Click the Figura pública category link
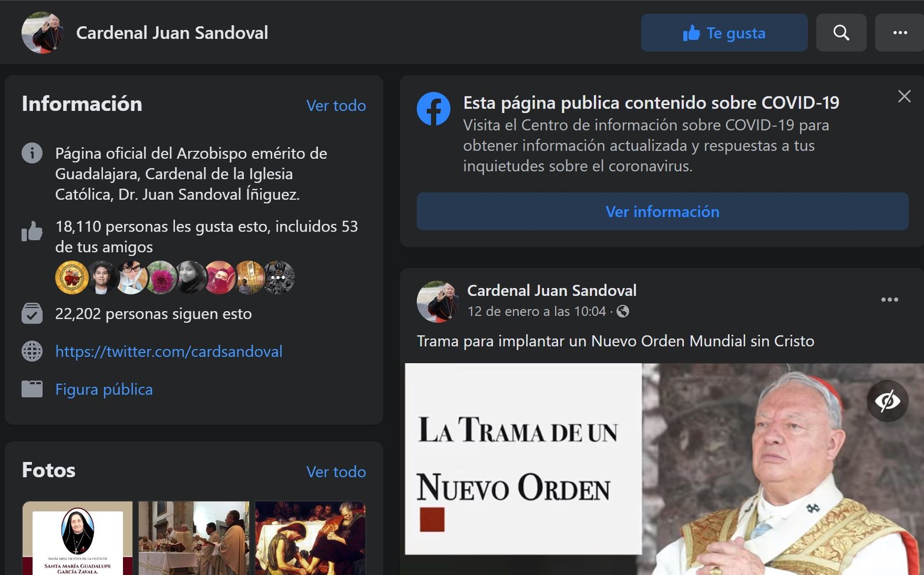The image size is (924, 575). coord(104,390)
